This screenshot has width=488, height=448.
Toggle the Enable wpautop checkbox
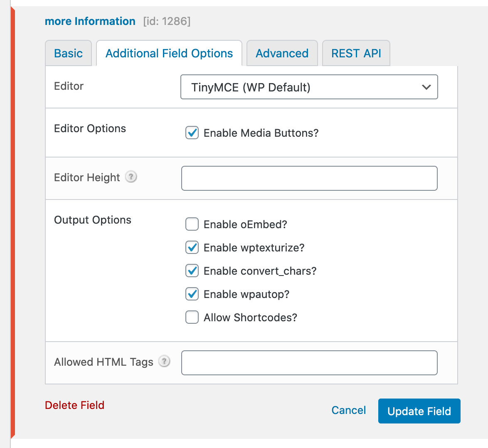pos(192,294)
